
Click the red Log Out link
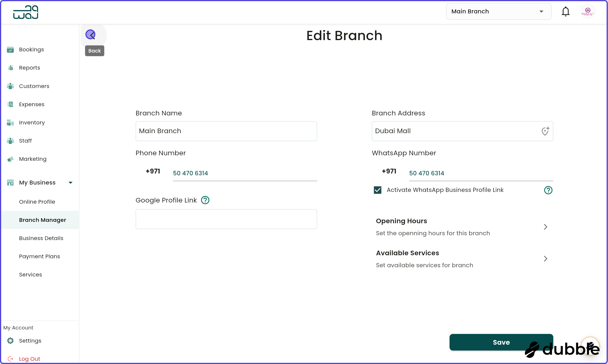(30, 358)
